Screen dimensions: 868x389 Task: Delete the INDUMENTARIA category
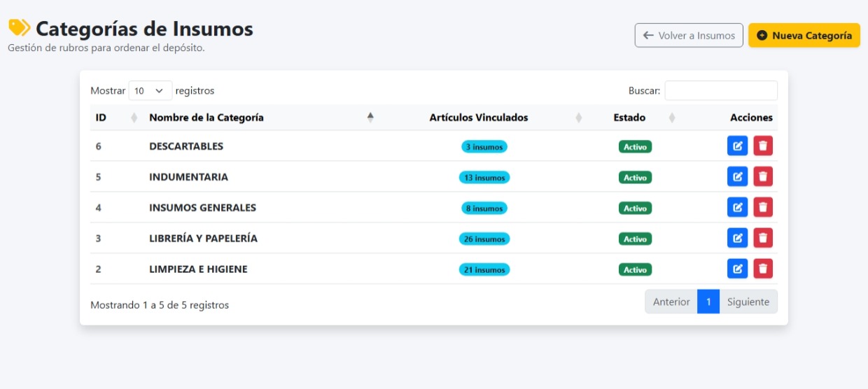tap(763, 177)
